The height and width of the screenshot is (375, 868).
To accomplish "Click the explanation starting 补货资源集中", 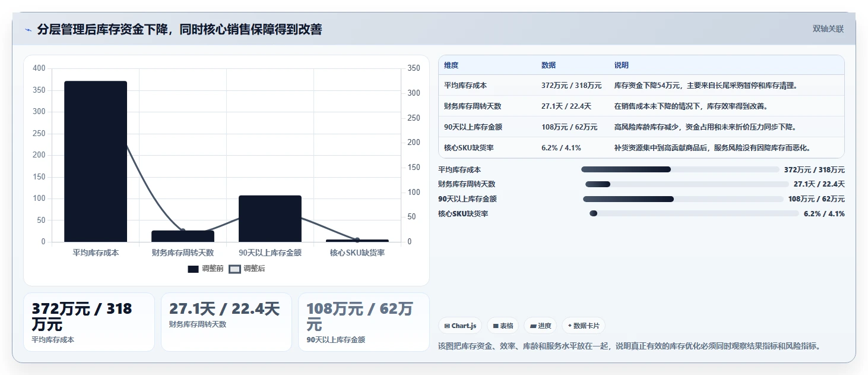I will point(712,148).
